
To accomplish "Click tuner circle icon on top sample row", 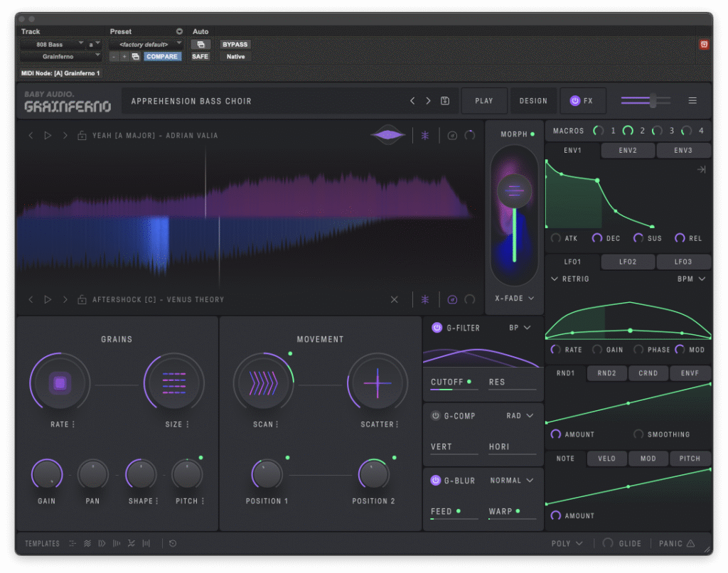I will click(x=452, y=136).
